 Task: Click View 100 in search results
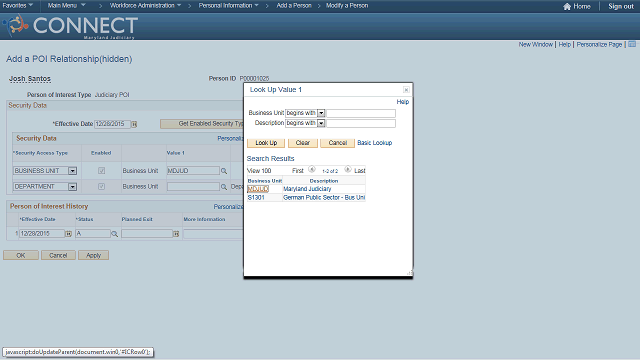click(x=259, y=171)
